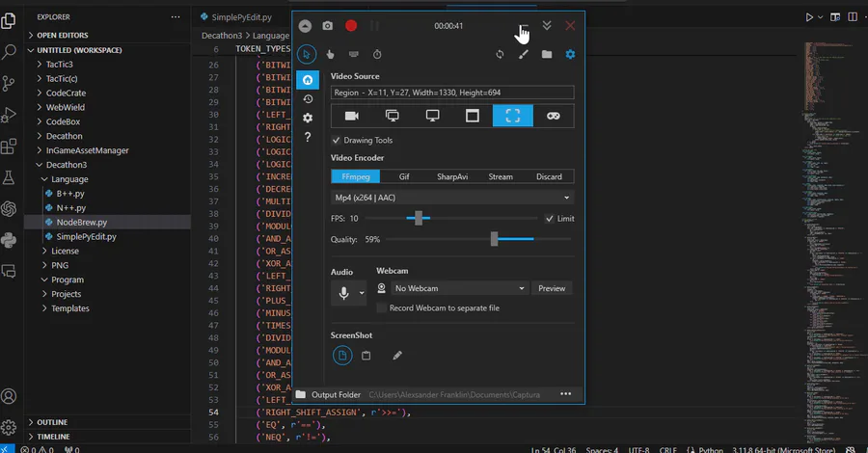
Task: Open output folder icon in Captura toolbar
Action: click(547, 54)
